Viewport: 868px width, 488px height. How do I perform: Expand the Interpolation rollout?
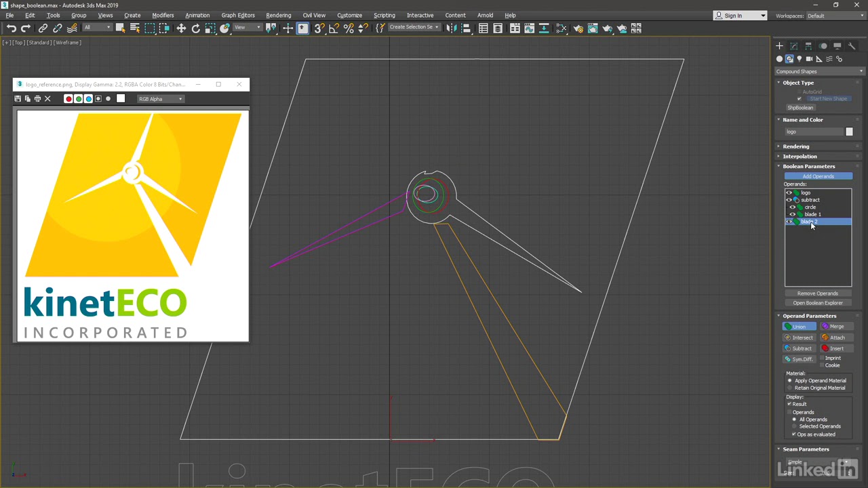[x=800, y=157]
